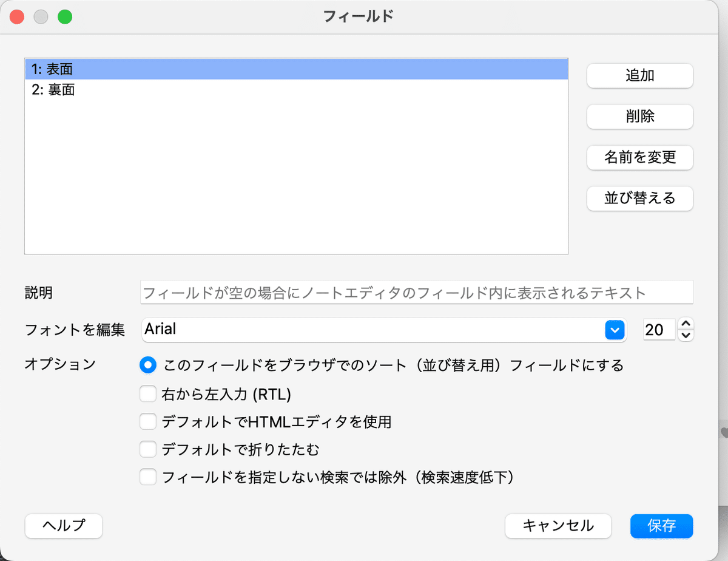Click the 説明 description input field
Viewport: 728px width, 561px height.
[x=364, y=292]
